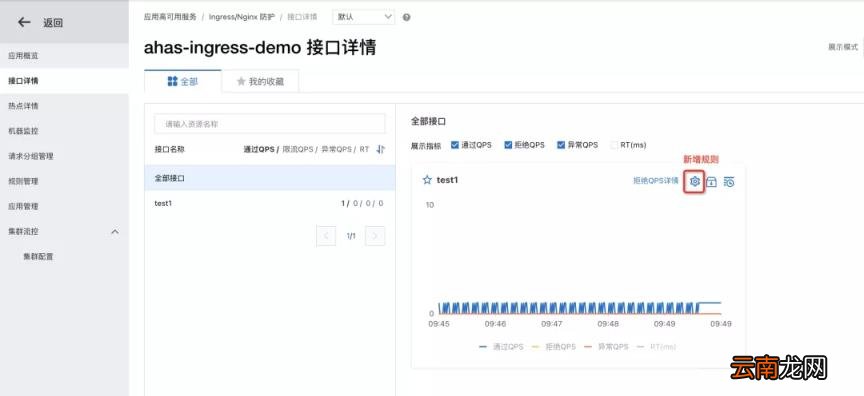Select the 全部接口 row

269,178
